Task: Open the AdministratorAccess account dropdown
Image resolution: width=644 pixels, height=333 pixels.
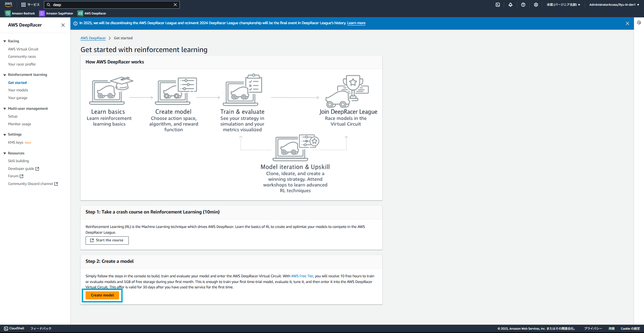Action: (x=614, y=5)
